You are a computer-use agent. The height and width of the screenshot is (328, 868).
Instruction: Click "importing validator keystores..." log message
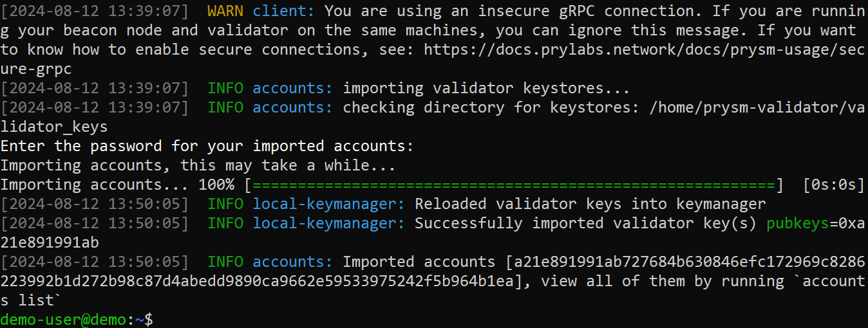click(x=486, y=88)
